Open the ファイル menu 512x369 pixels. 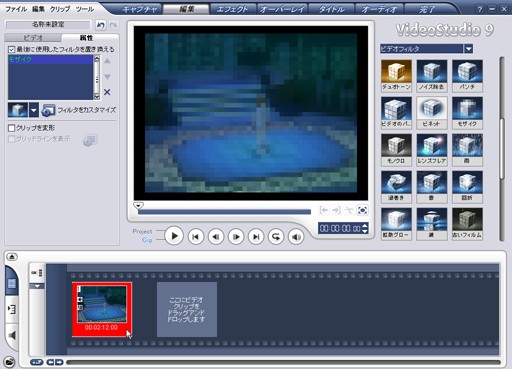pyautogui.click(x=16, y=9)
